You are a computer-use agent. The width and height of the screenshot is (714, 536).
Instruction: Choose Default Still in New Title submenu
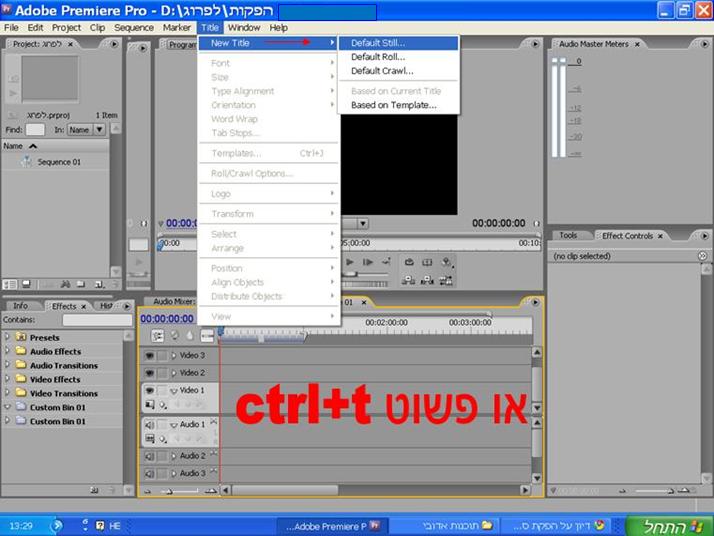[x=398, y=43]
